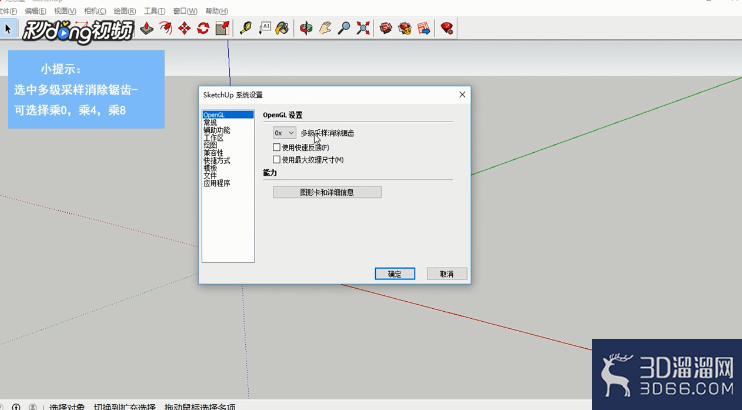Open the Extension Warehouse
742x410 pixels.
pyautogui.click(x=405, y=28)
